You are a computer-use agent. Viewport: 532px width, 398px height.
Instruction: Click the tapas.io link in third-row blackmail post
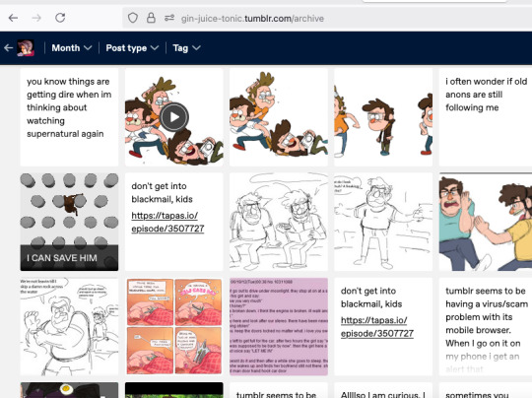[x=377, y=327]
